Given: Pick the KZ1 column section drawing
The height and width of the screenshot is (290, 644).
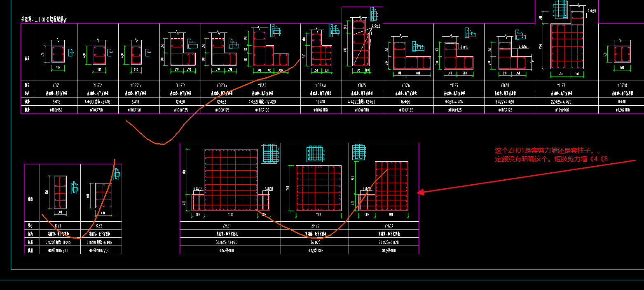Looking at the screenshot, I should [60, 193].
